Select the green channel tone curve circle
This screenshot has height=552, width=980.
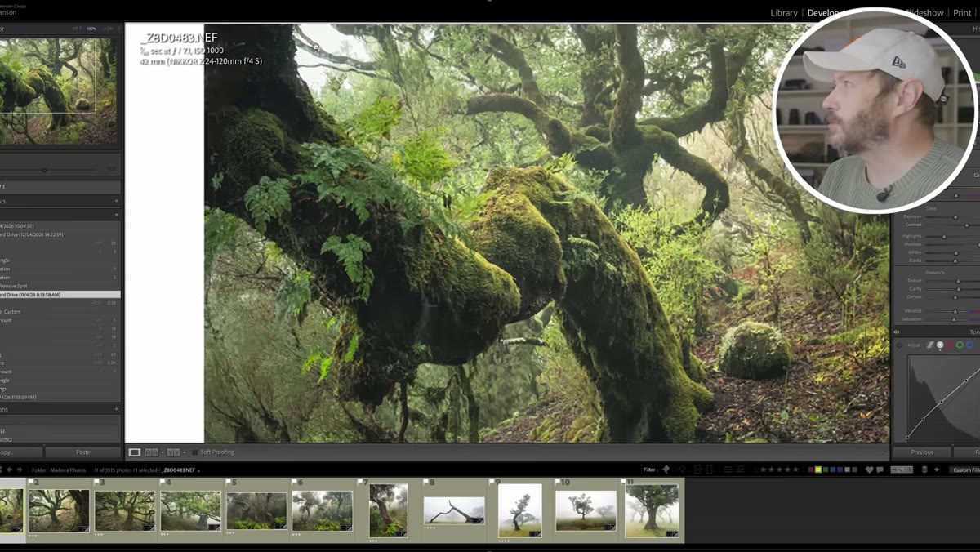pos(960,345)
